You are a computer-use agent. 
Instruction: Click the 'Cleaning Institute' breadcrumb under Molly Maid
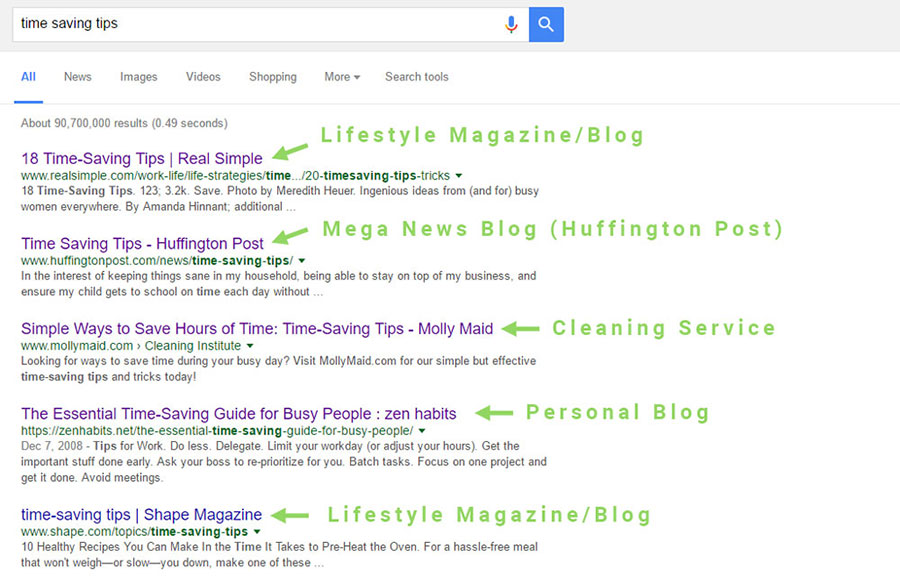click(x=193, y=346)
